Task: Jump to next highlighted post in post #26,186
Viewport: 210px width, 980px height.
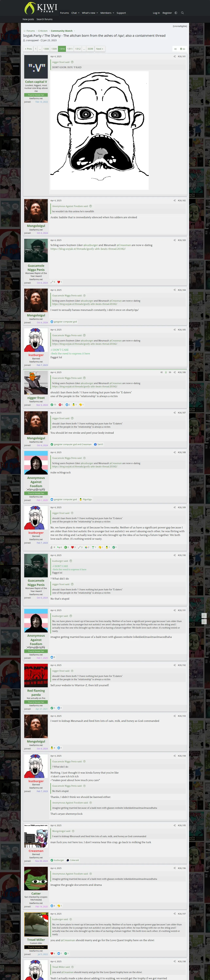Action: tap(170, 372)
